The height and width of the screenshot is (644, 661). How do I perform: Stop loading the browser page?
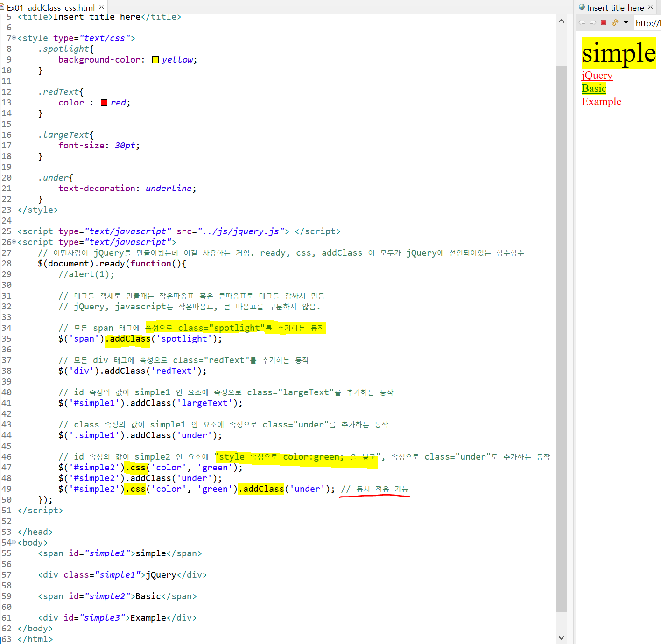pos(604,22)
